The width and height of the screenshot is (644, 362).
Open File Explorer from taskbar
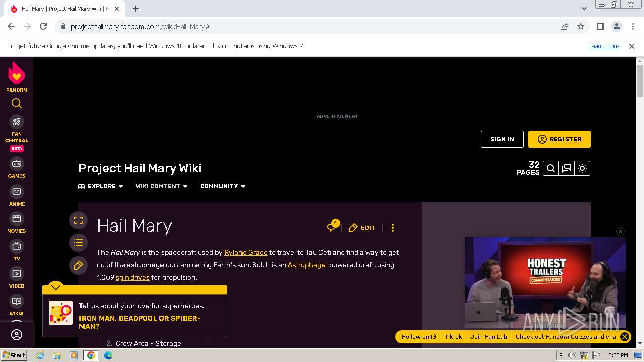tap(57, 355)
